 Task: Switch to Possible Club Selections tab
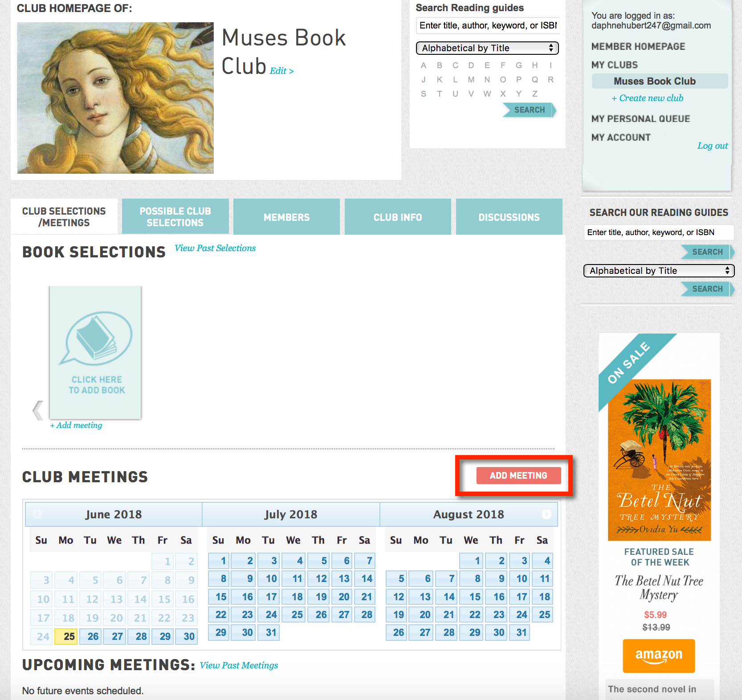coord(175,217)
